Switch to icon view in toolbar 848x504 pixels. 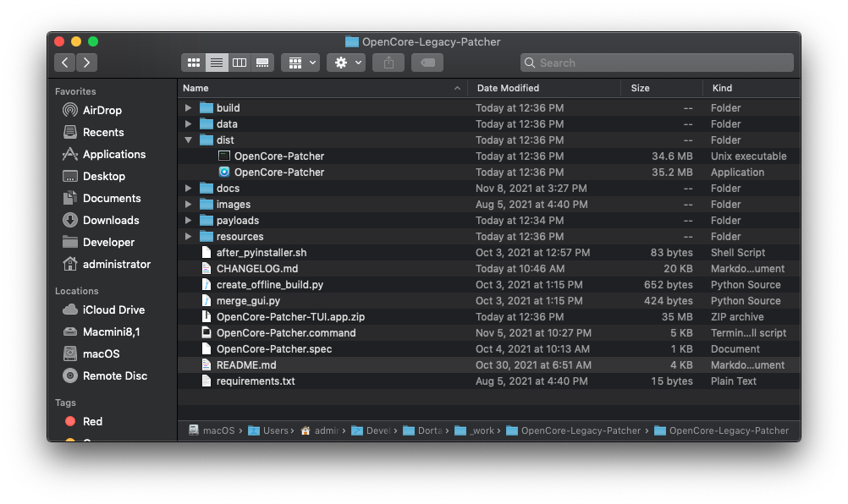(194, 63)
